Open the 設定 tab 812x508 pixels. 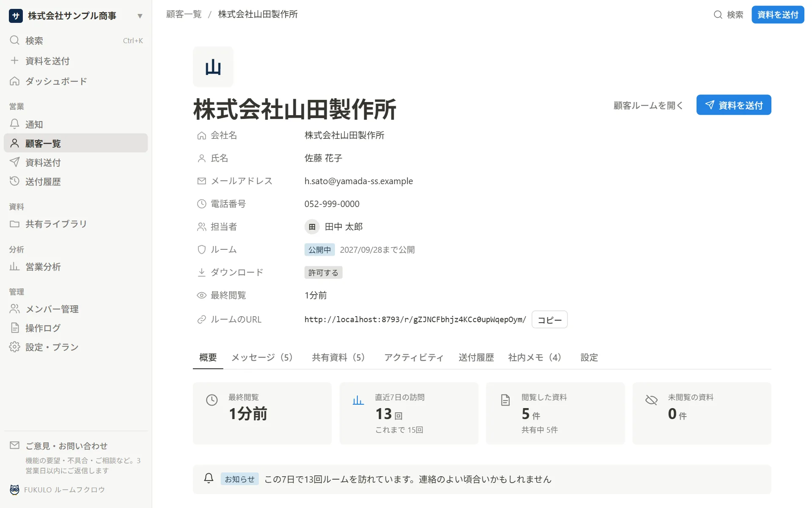pos(589,358)
